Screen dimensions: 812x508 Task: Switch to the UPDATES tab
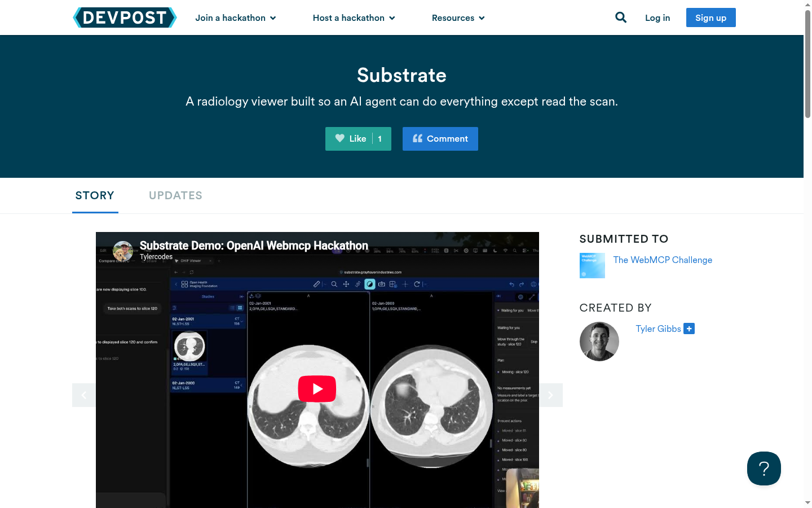tap(175, 195)
